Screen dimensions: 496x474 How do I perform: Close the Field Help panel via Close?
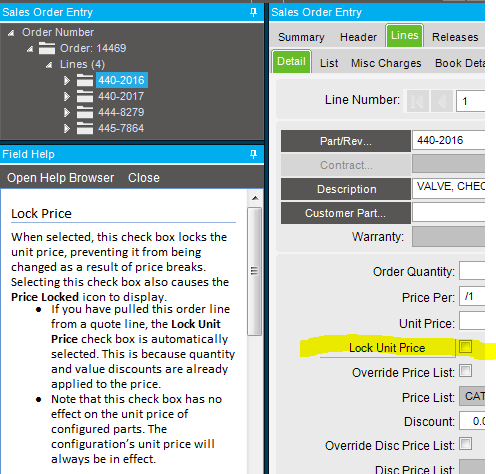click(144, 178)
